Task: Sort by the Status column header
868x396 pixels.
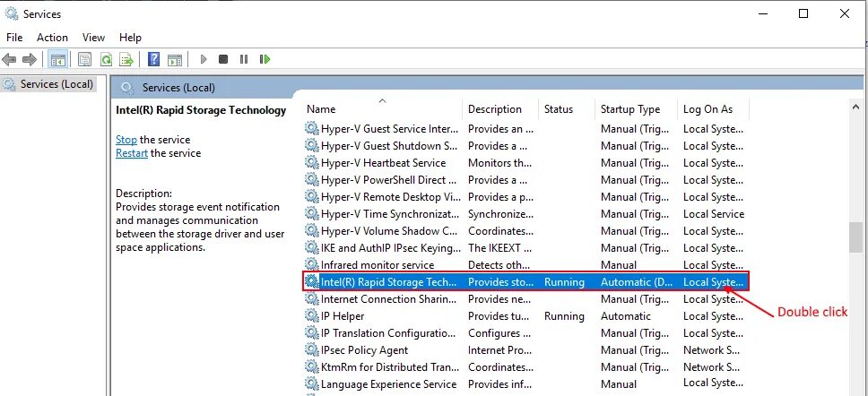Action: (567, 109)
